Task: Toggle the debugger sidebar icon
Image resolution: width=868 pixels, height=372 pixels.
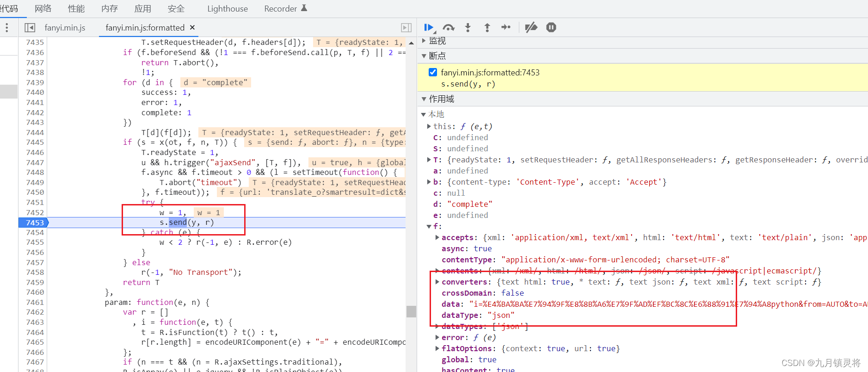Action: pos(406,28)
